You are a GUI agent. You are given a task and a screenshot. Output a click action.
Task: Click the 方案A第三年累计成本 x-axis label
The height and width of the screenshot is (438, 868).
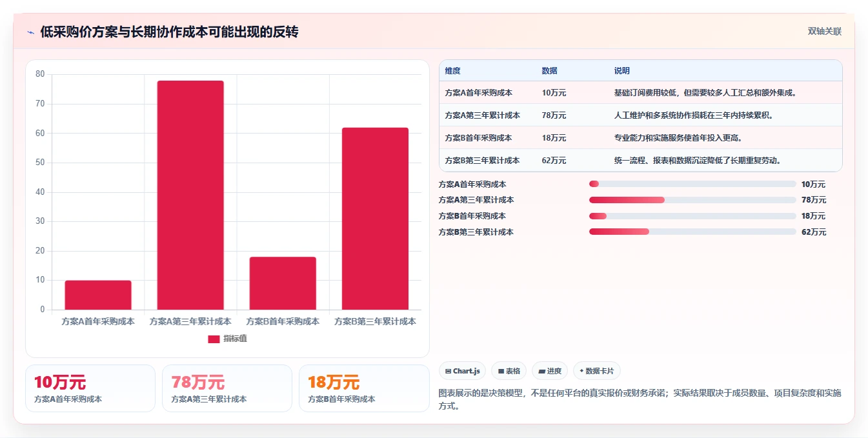pyautogui.click(x=190, y=321)
